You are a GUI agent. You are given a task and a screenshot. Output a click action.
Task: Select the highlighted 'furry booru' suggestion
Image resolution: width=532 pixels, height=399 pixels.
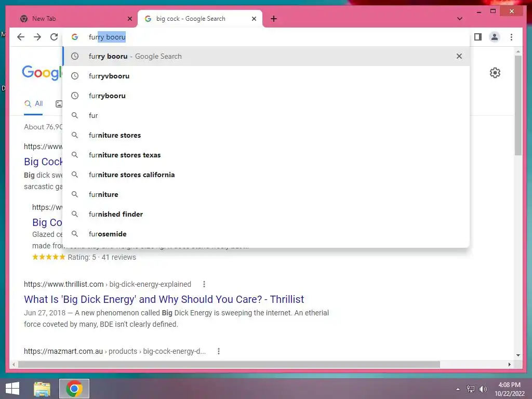[x=266, y=56]
